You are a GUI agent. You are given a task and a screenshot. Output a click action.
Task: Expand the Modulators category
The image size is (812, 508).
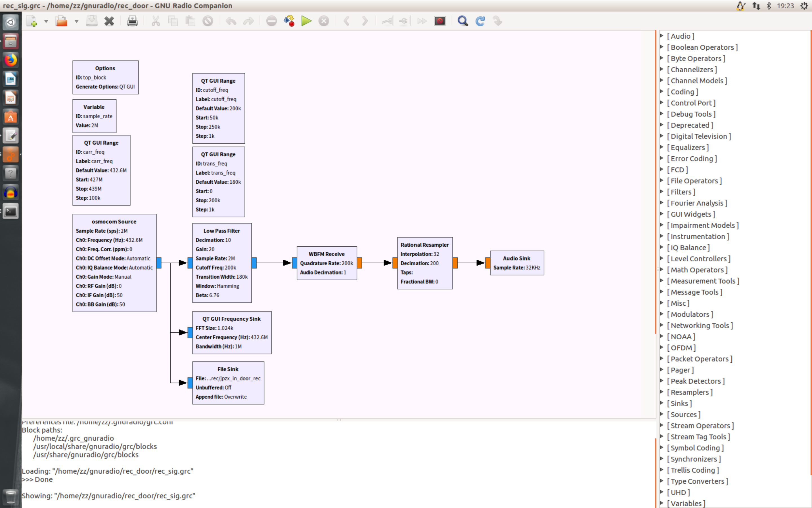tap(662, 314)
